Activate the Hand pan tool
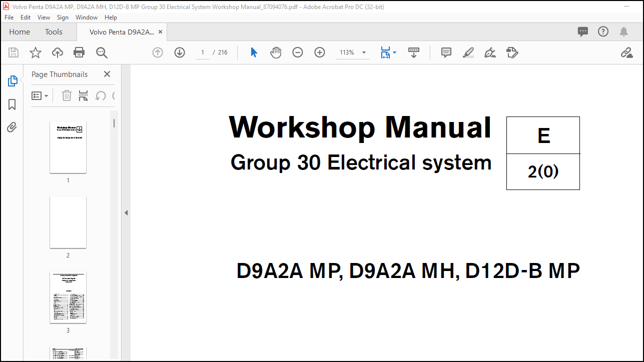The width and height of the screenshot is (644, 362). (276, 52)
